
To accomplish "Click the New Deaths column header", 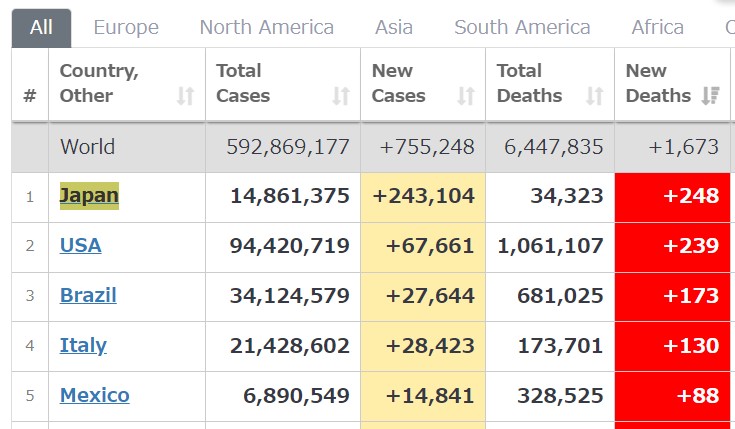I will (672, 84).
